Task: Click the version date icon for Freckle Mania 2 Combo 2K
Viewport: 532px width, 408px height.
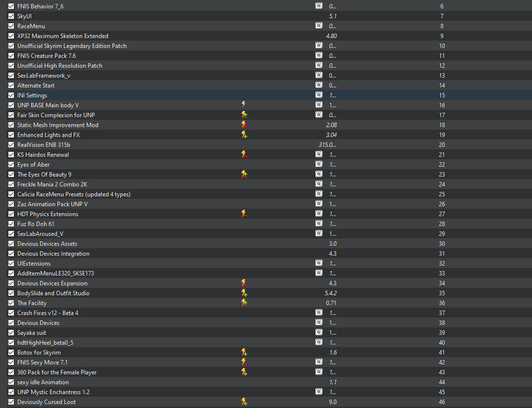Action: pos(319,184)
